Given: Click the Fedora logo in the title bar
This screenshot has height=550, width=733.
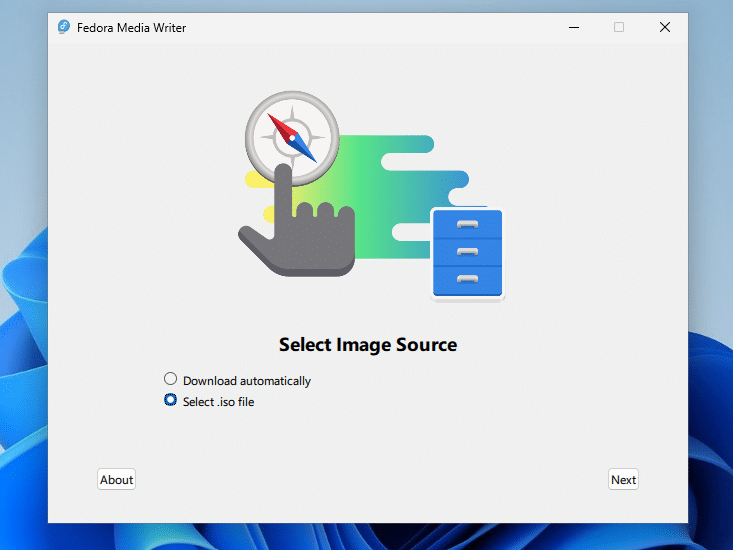Looking at the screenshot, I should tap(65, 27).
